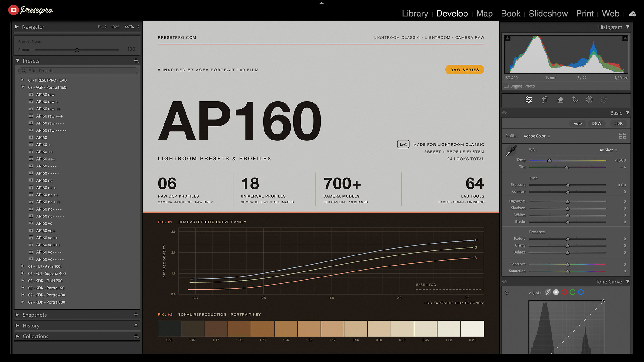Open the Print module
The image size is (644, 362).
[x=585, y=14]
